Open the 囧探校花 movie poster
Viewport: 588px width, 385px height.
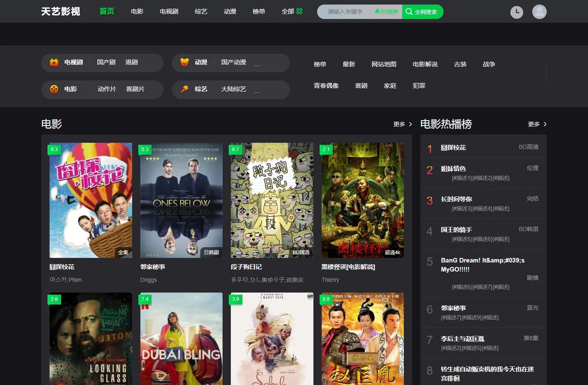coord(91,201)
